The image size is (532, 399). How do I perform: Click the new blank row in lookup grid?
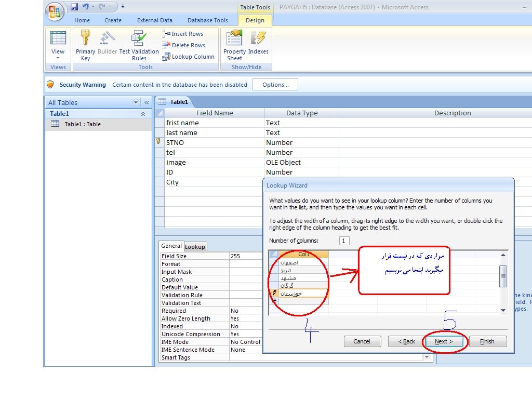[303, 301]
